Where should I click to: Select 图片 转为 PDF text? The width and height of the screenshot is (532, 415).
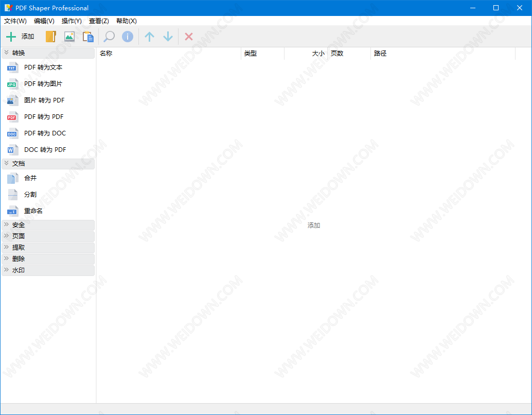[44, 100]
